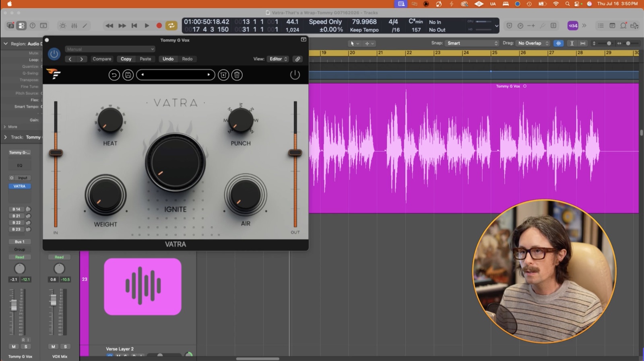644x361 pixels.
Task: Click the large IGNITE knob
Action: click(175, 162)
